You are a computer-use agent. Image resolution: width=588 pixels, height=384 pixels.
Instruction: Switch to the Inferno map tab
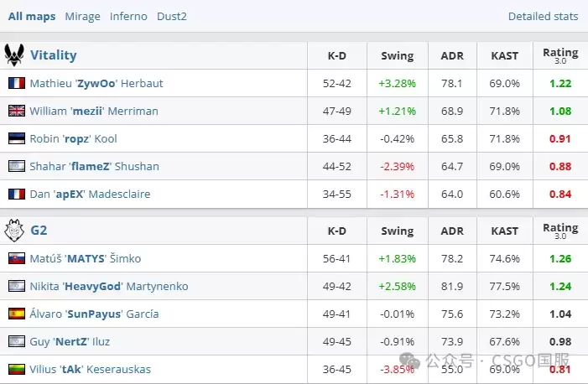click(x=128, y=17)
